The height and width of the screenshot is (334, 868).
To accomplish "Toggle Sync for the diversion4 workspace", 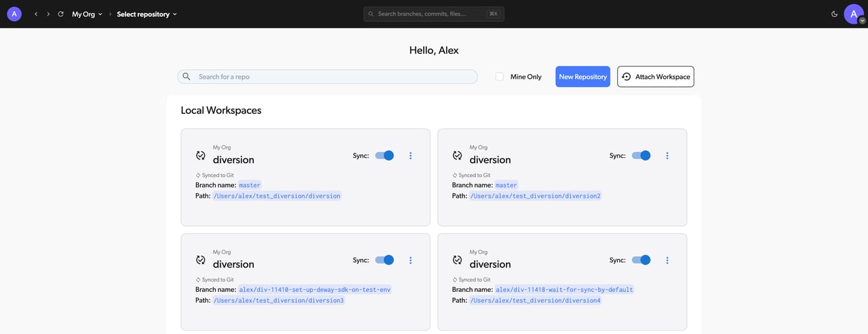I will tap(642, 260).
